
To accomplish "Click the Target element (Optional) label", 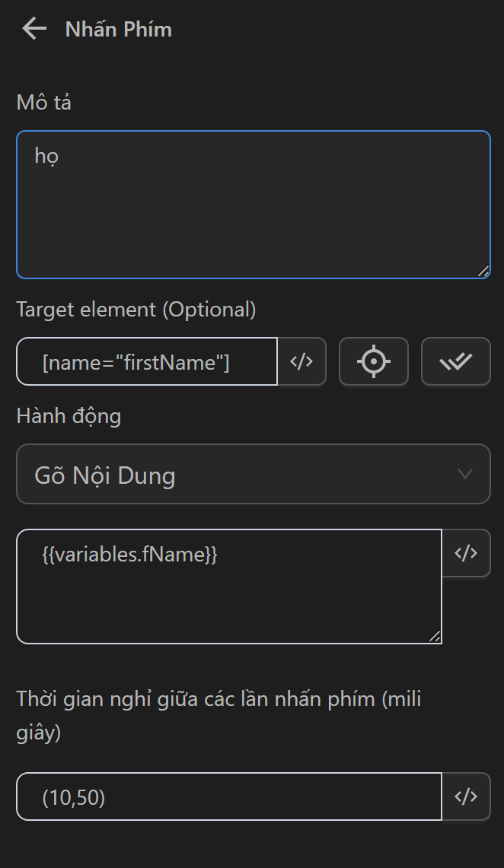I will click(x=136, y=310).
